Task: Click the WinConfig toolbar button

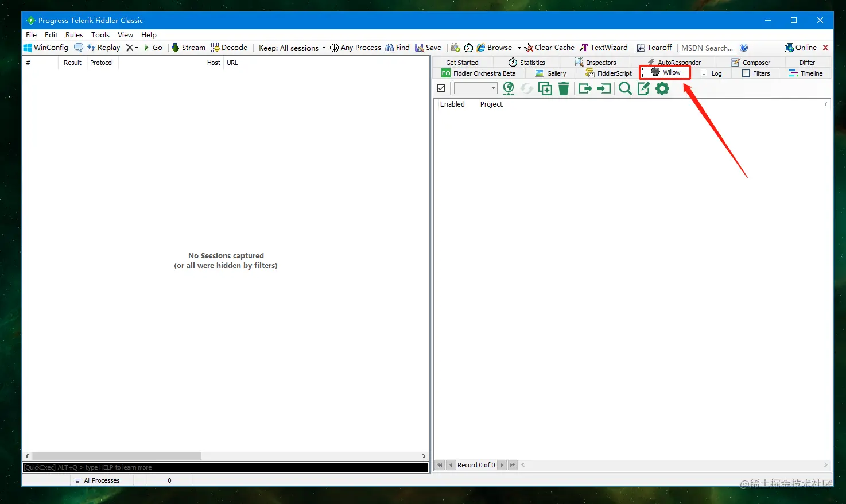Action: tap(45, 48)
